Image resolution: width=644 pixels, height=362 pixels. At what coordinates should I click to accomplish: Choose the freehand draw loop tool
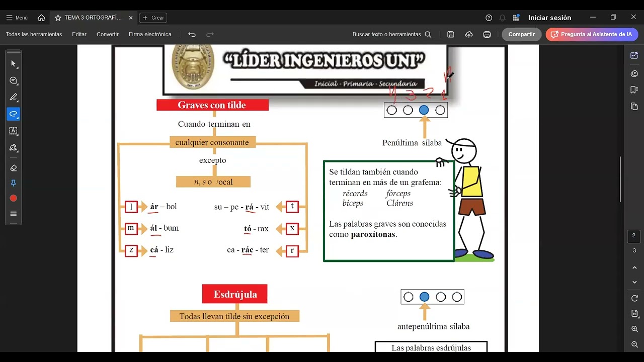click(x=14, y=114)
